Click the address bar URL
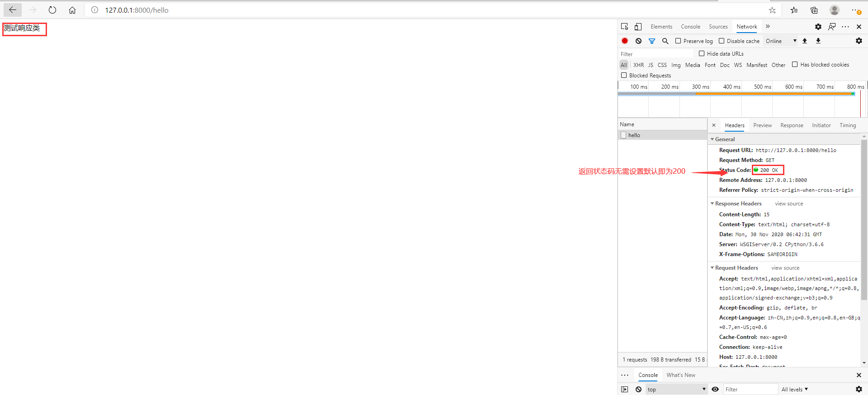This screenshot has width=868, height=395. coord(137,10)
